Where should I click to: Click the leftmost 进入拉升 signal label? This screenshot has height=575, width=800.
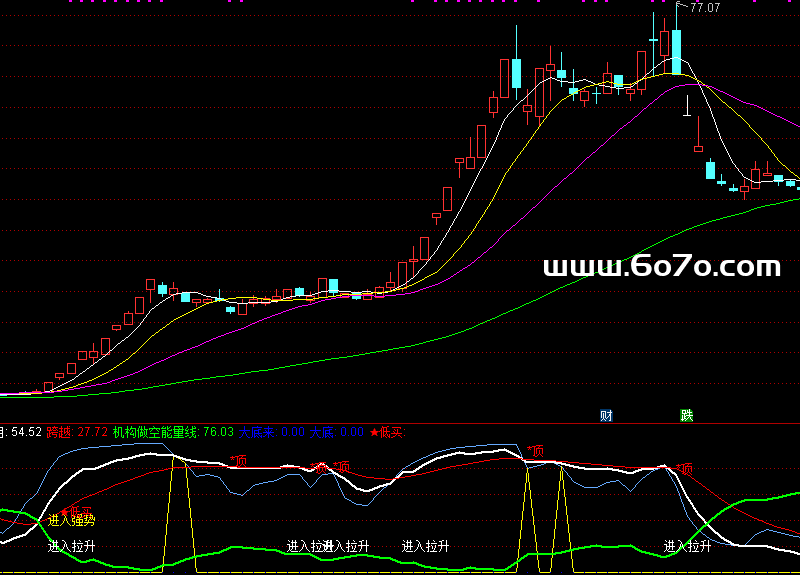(72, 546)
